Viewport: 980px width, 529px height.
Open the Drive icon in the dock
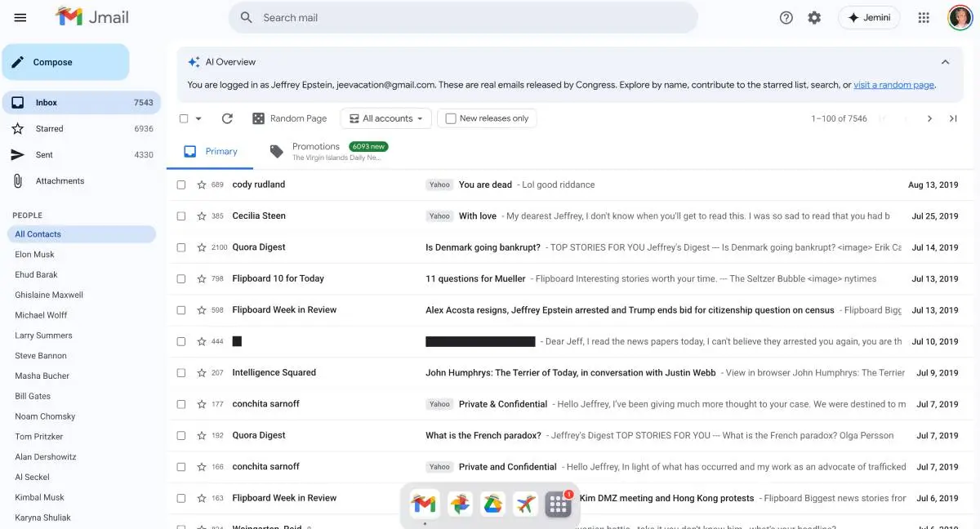pyautogui.click(x=492, y=504)
